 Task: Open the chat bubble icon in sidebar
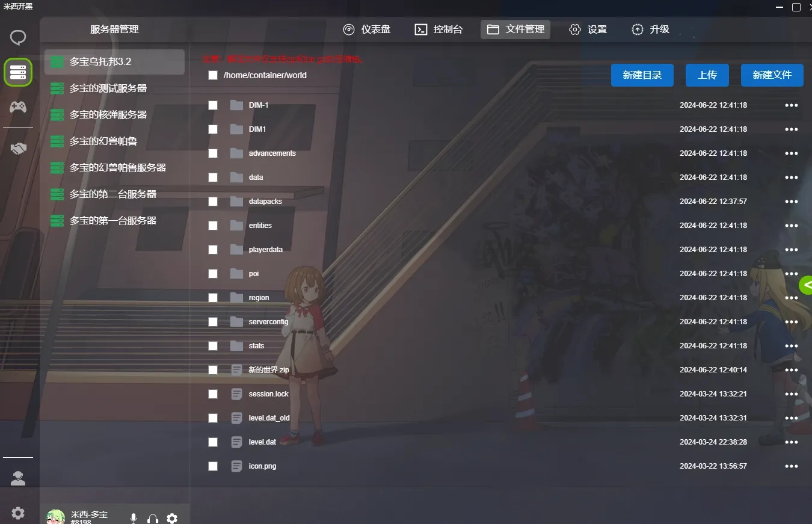(18, 39)
